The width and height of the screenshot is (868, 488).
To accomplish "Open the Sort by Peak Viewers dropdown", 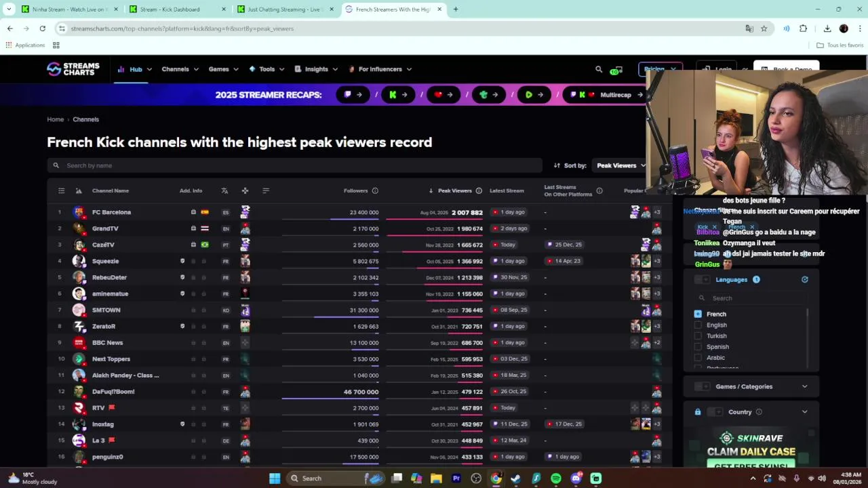I will click(620, 165).
